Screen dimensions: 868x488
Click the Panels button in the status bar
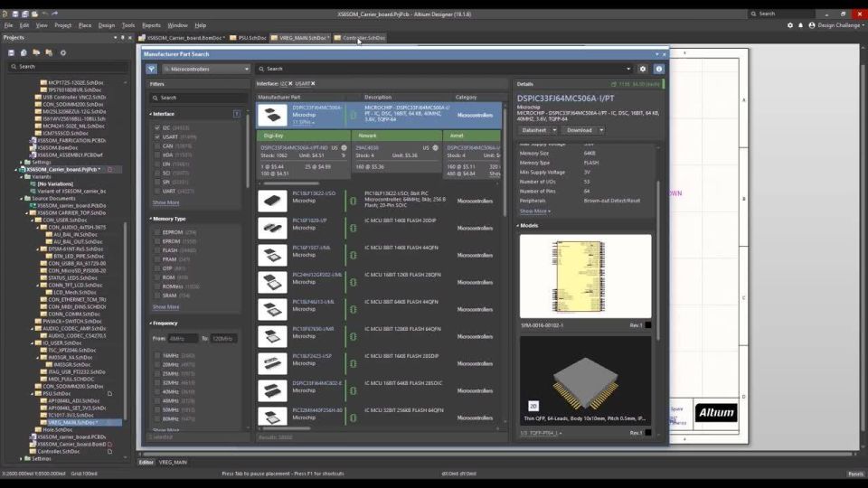click(x=855, y=474)
